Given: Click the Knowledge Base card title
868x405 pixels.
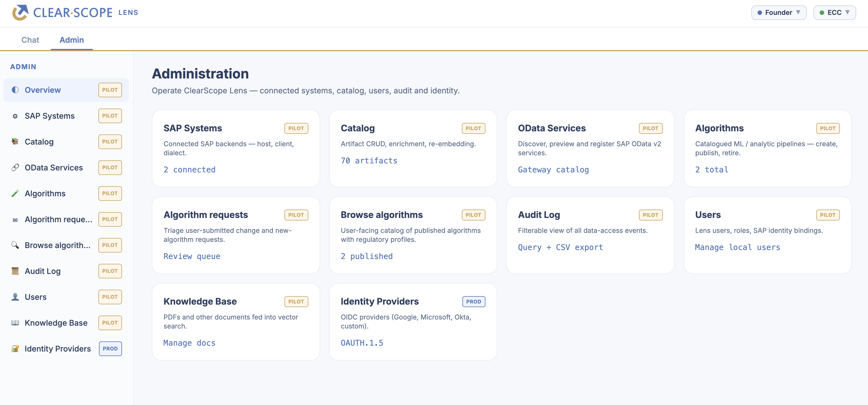Looking at the screenshot, I should (200, 301).
